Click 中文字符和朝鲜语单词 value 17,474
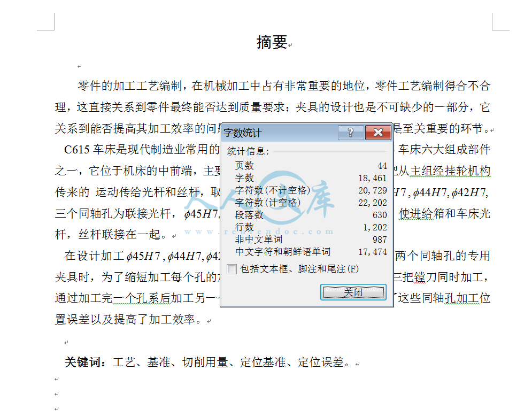 coord(373,252)
